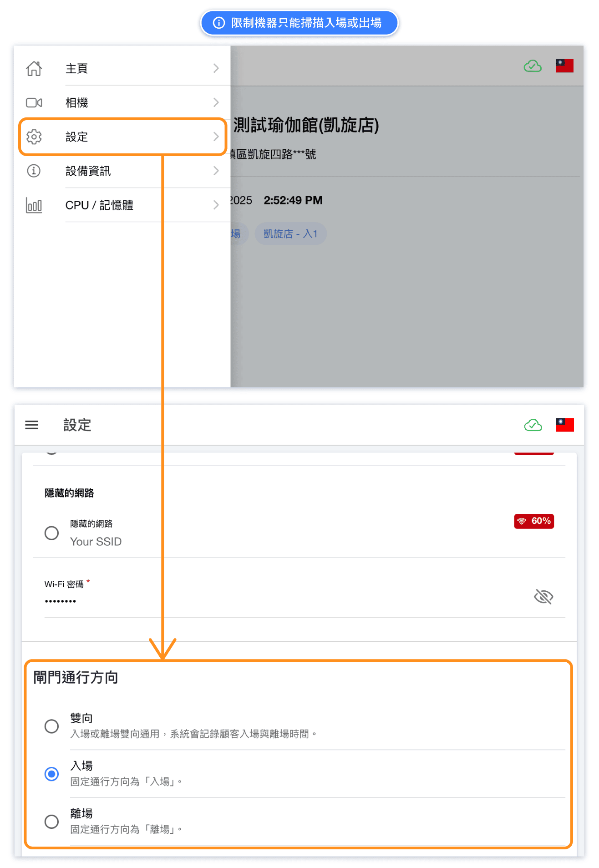Click the 凱旋店 - 入1 tag chip
Screen dimensions: 599x868
[x=290, y=234]
